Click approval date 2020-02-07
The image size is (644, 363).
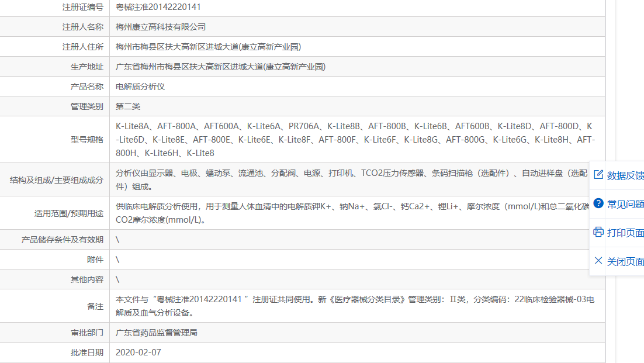click(x=139, y=352)
